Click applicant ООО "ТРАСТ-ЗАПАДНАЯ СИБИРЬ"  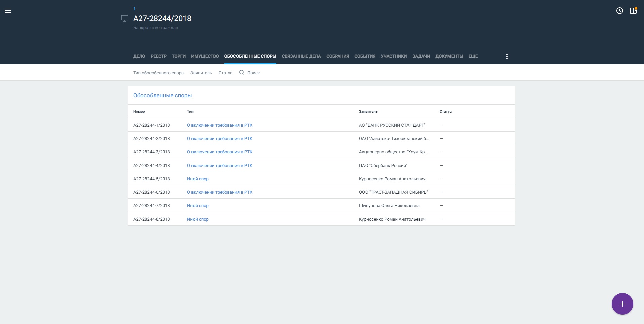(x=393, y=192)
